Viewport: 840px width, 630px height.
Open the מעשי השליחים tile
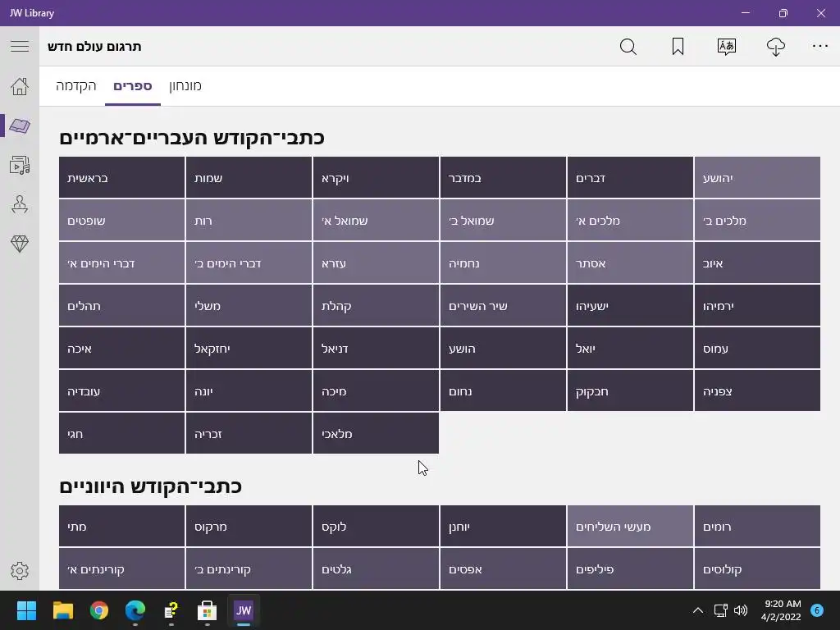point(630,526)
